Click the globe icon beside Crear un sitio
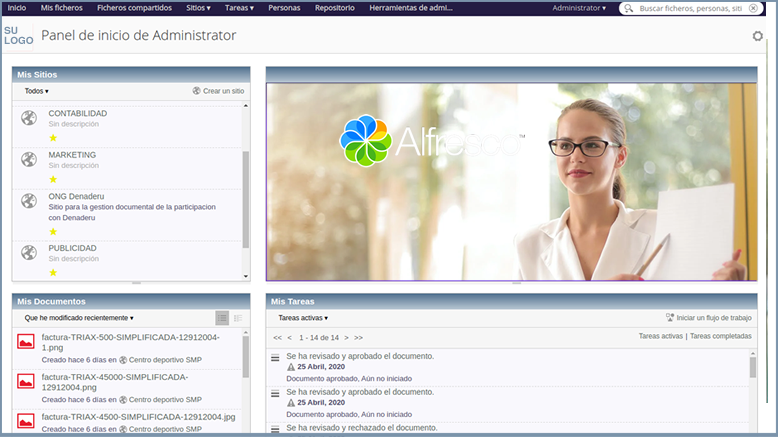Image resolution: width=778 pixels, height=437 pixels. [x=196, y=91]
